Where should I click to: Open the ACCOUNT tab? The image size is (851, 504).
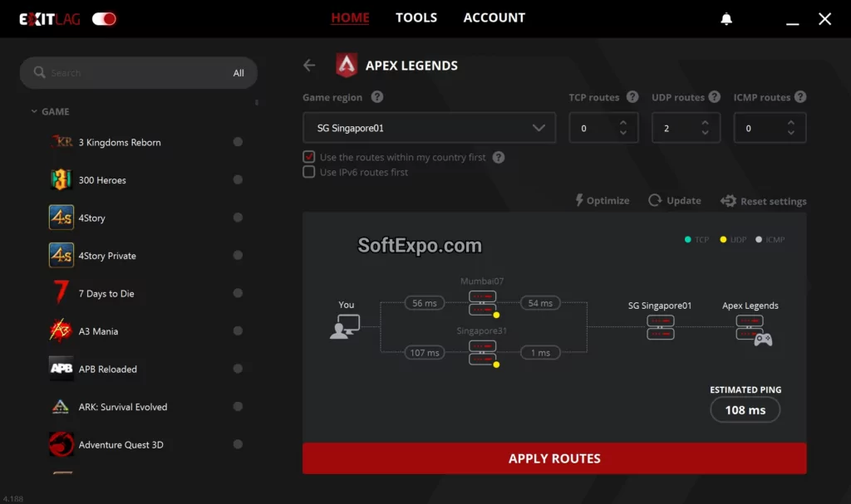point(494,17)
